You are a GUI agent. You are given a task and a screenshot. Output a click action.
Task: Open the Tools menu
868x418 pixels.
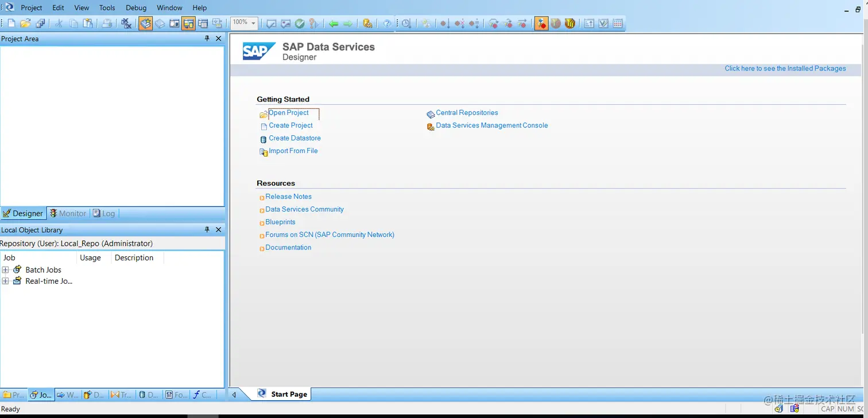pyautogui.click(x=107, y=7)
